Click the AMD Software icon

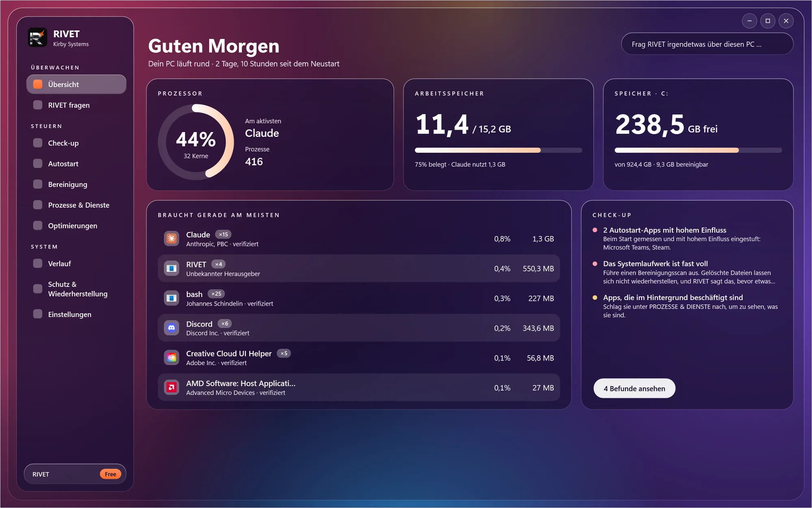(x=171, y=387)
